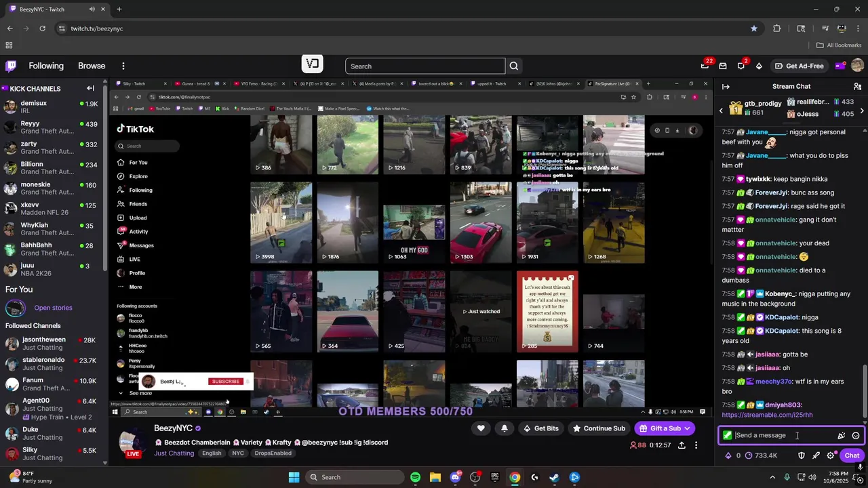
Task: Click the Get Bits button
Action: pos(541,428)
